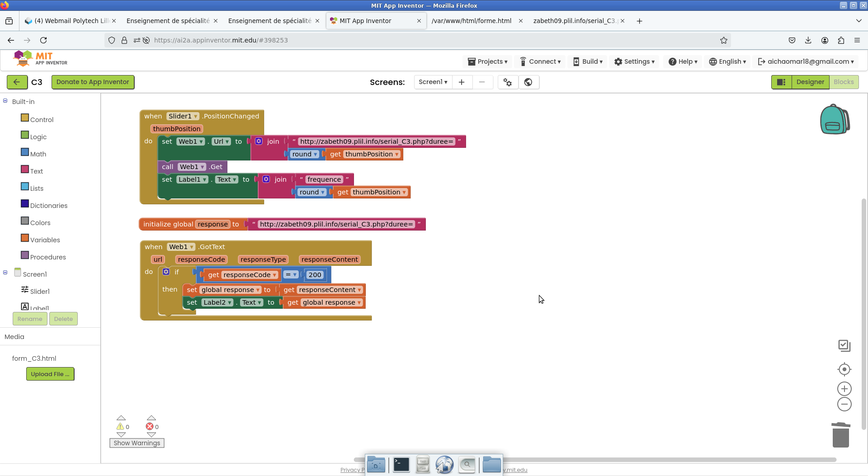Zoom out the blocks workspace
The image size is (868, 476).
(844, 404)
